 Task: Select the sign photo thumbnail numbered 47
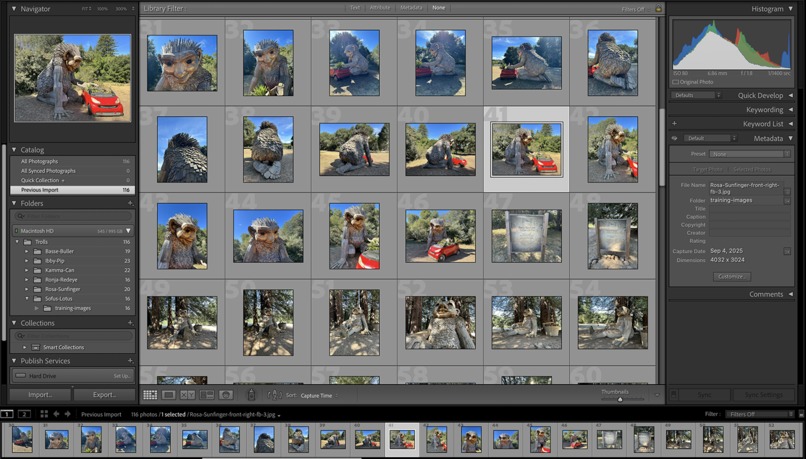coord(526,236)
